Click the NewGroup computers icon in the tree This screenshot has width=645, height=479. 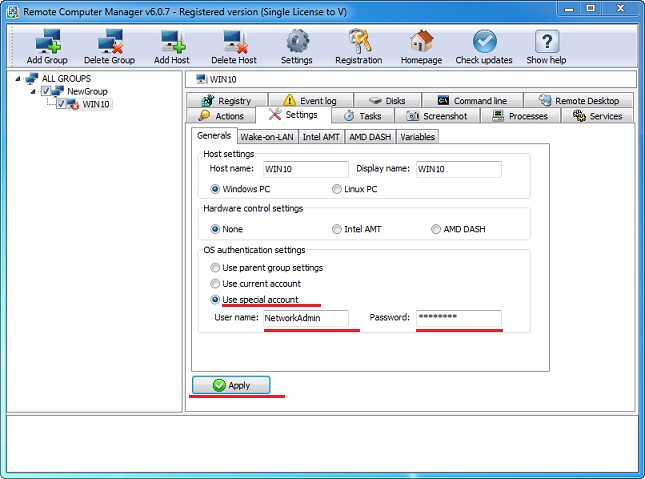[x=58, y=91]
